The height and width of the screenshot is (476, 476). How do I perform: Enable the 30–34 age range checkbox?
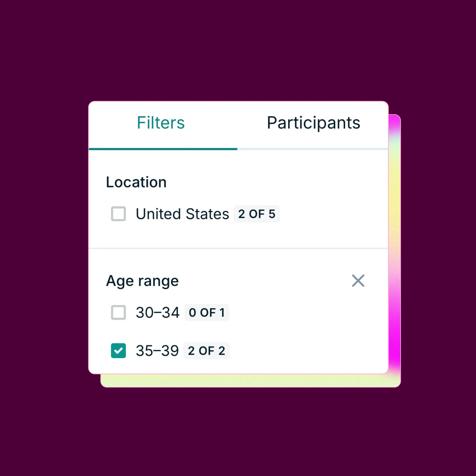pyautogui.click(x=118, y=312)
